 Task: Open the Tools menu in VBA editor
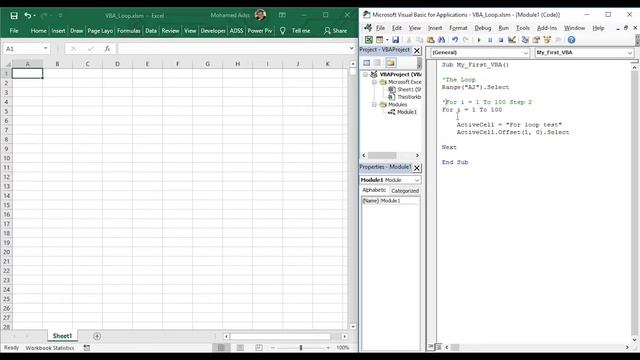(x=523, y=28)
